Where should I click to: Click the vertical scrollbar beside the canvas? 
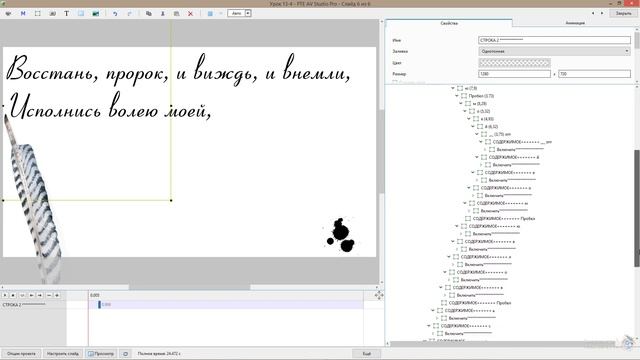coord(382,151)
